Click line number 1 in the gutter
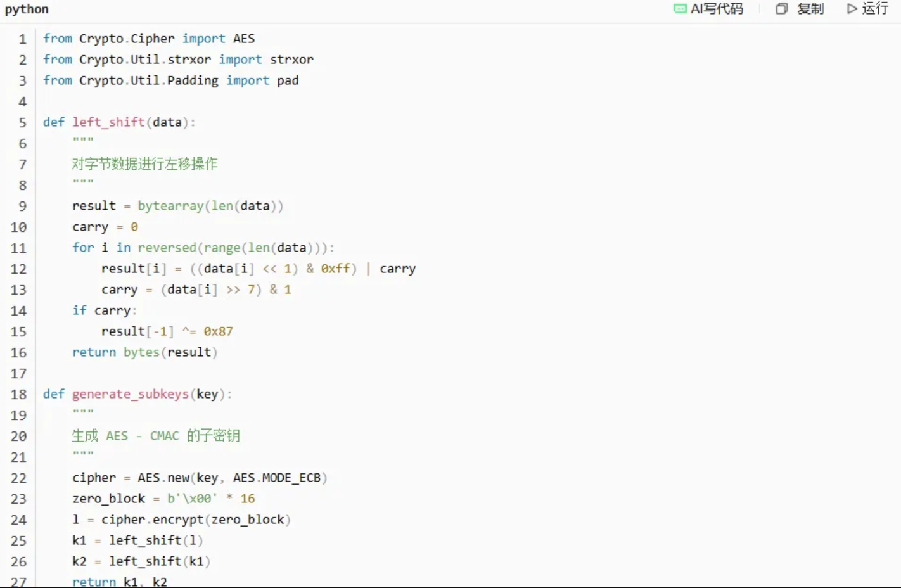 tap(22, 39)
